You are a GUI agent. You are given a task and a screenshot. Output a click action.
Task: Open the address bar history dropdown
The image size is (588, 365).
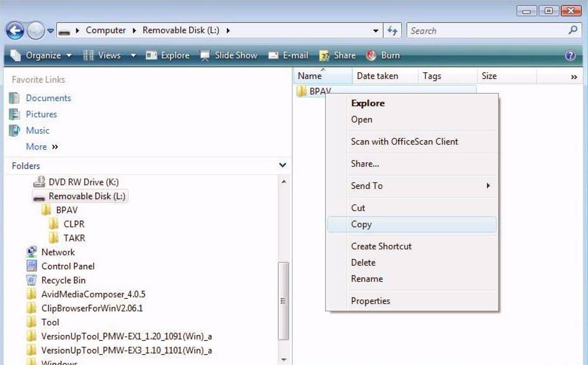tap(375, 31)
